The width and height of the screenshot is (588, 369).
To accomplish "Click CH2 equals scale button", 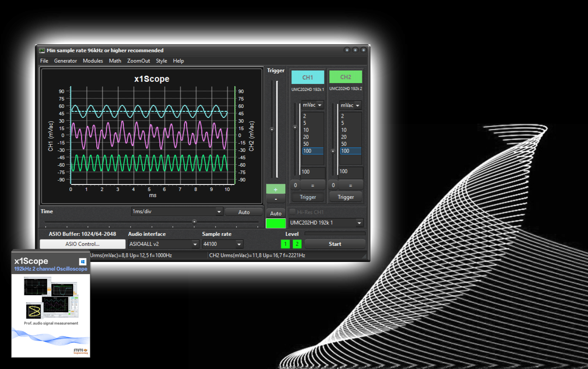I will (350, 185).
